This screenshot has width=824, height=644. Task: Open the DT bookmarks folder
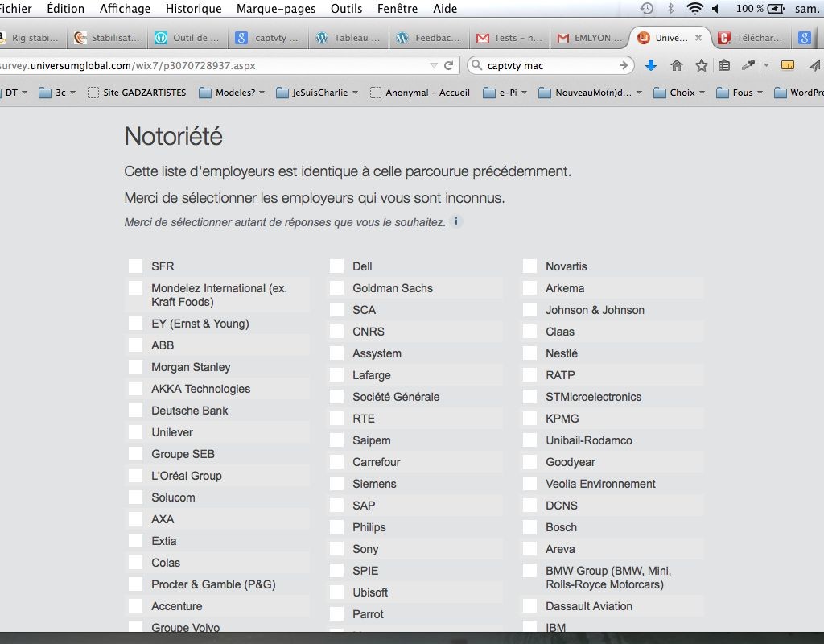(13, 93)
